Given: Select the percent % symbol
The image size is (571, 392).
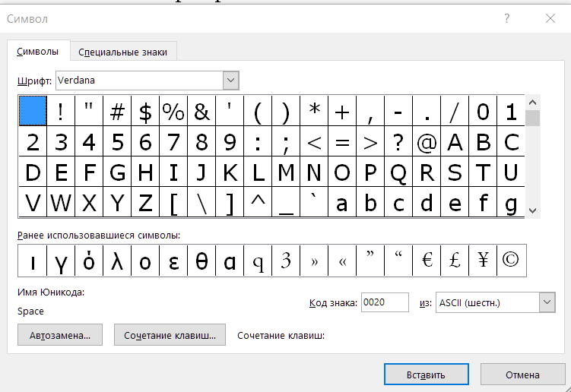Looking at the screenshot, I should [173, 111].
